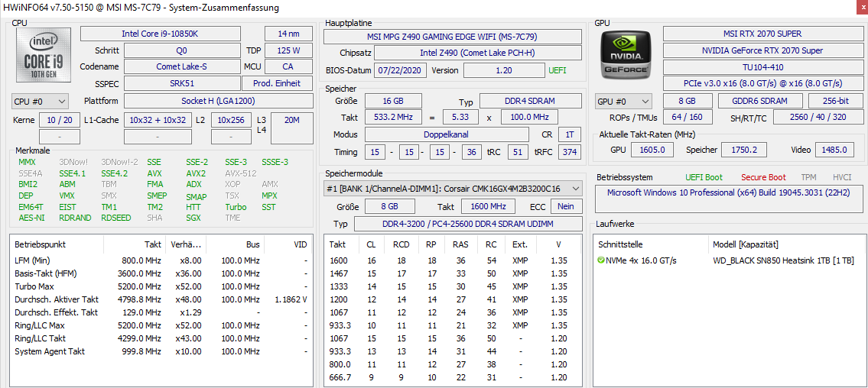Click the memory size 16 GB field
Screen dimensions: 868x388
[393, 101]
